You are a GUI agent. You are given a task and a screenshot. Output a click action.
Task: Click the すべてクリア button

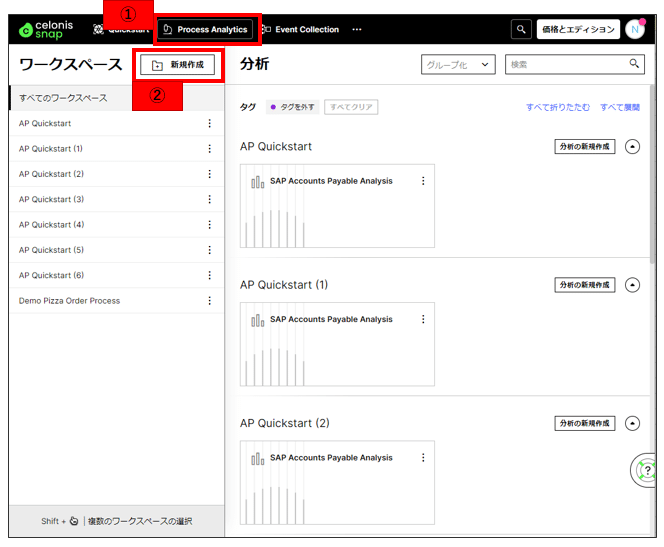tap(351, 107)
